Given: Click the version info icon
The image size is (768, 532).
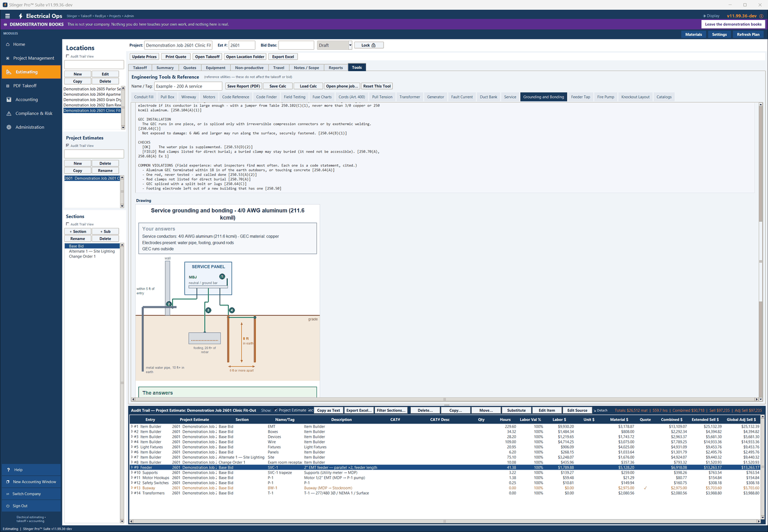Looking at the screenshot, I should click(761, 16).
